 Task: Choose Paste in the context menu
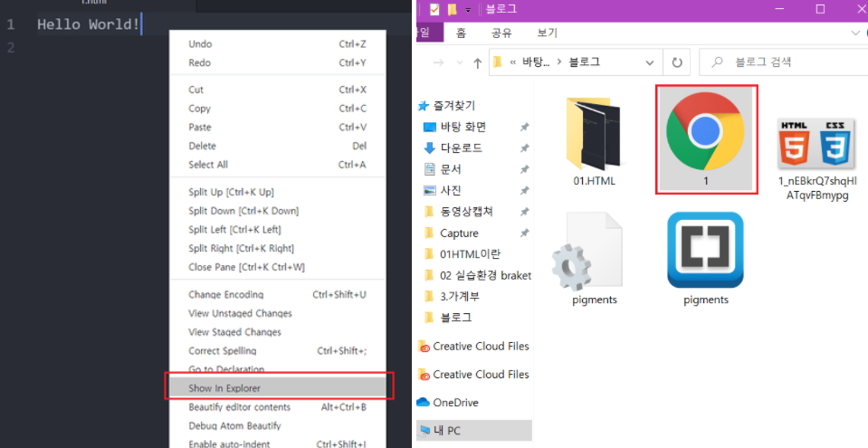click(277, 128)
